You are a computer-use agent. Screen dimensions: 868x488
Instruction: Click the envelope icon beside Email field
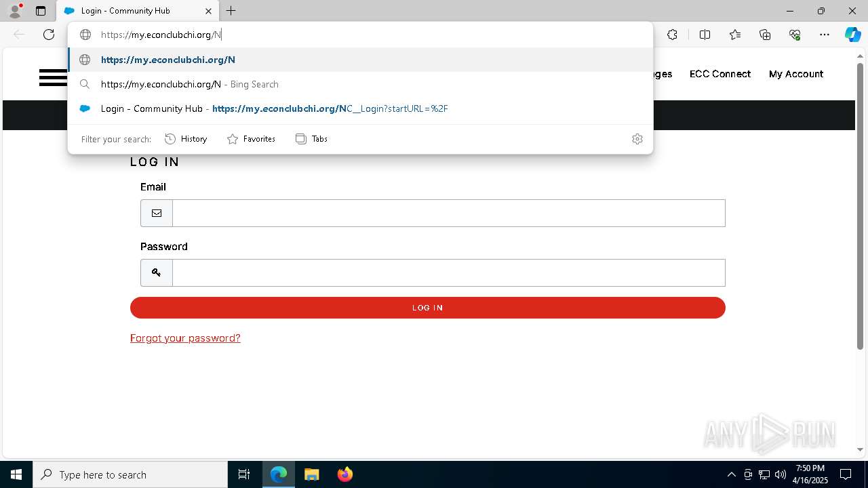[x=157, y=213]
